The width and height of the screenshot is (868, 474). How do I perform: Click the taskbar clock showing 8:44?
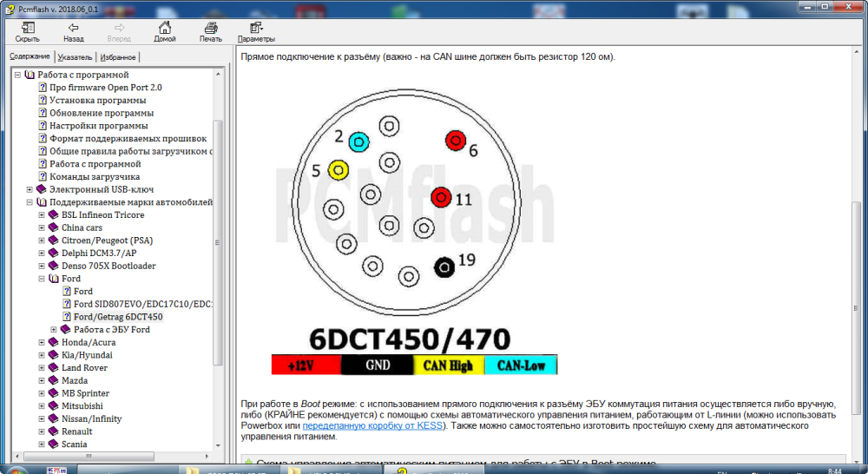[x=835, y=471]
